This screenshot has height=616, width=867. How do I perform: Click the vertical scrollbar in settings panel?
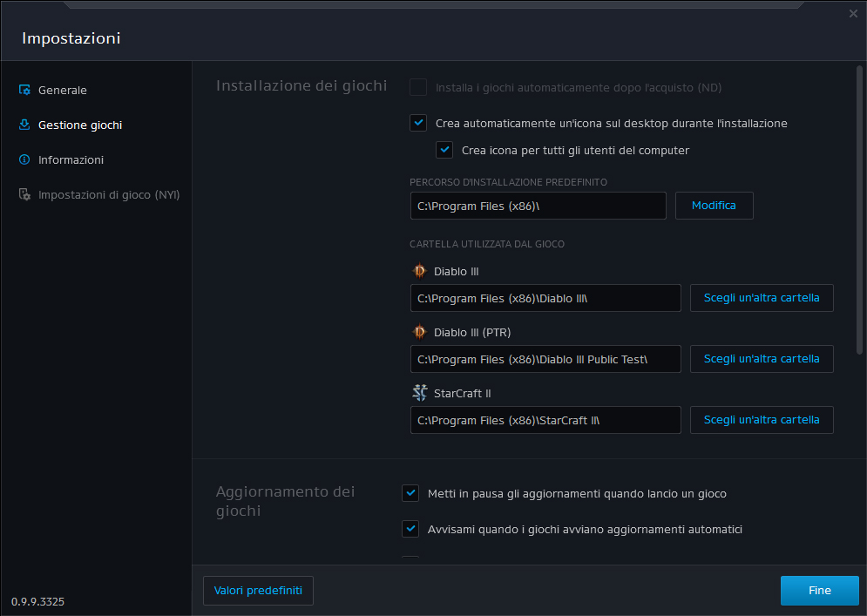pos(859,209)
